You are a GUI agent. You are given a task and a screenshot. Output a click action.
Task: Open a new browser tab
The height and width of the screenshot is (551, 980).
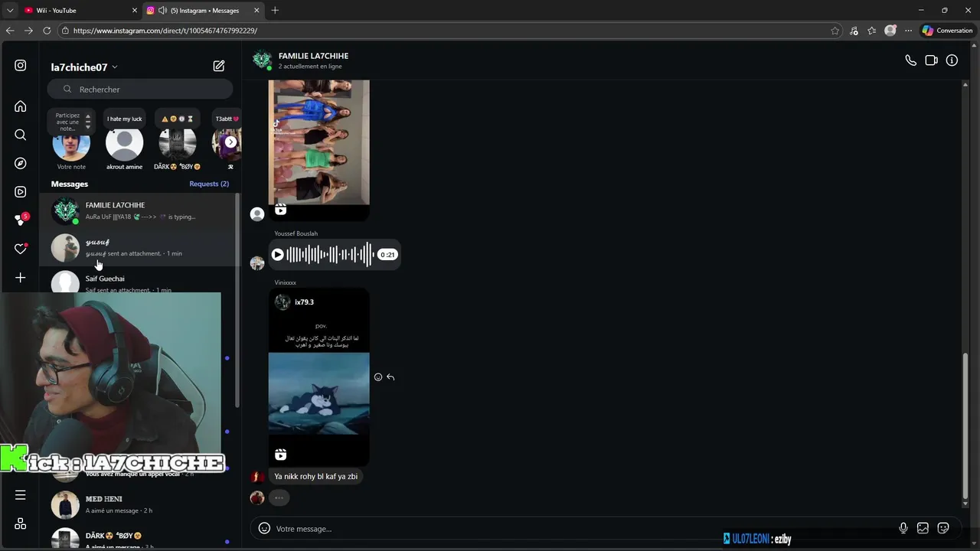275,11
